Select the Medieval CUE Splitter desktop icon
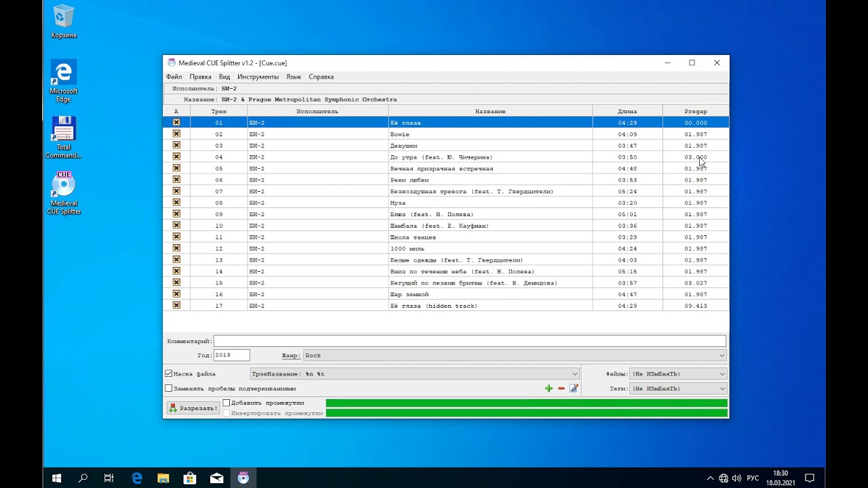Image resolution: width=868 pixels, height=488 pixels. 64,193
